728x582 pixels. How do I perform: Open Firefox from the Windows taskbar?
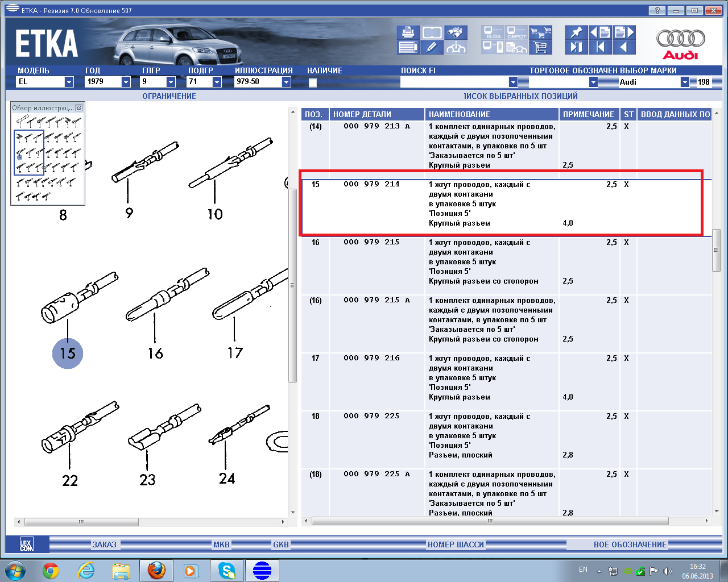(156, 570)
